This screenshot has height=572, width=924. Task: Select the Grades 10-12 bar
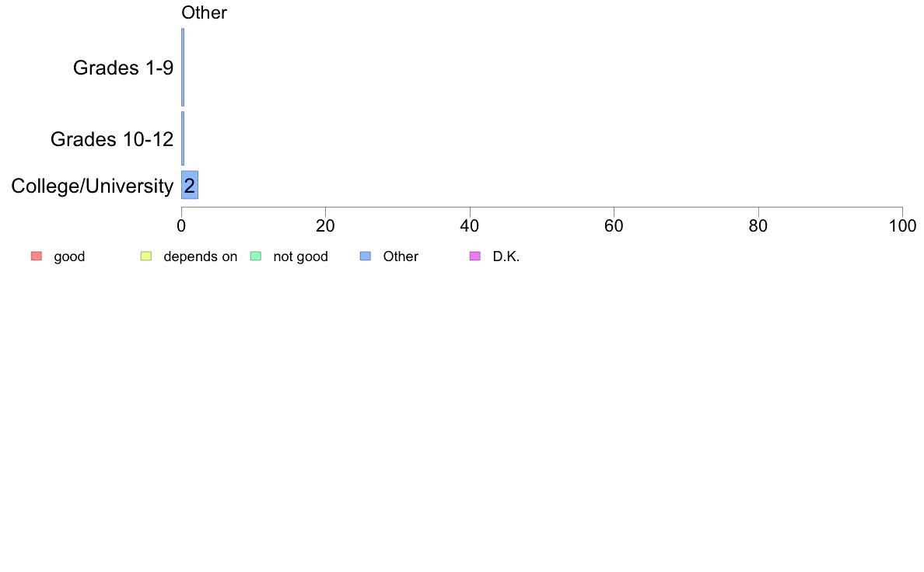click(183, 138)
